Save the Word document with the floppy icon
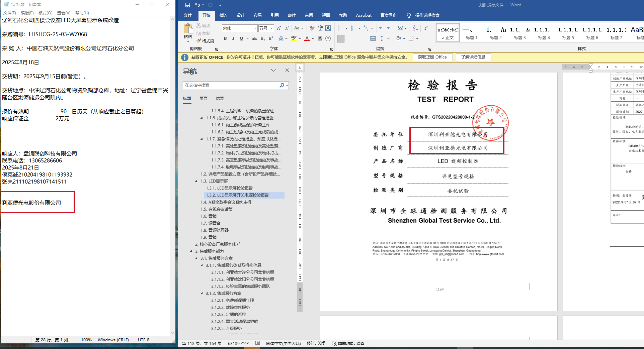The height and width of the screenshot is (349, 644). click(188, 5)
